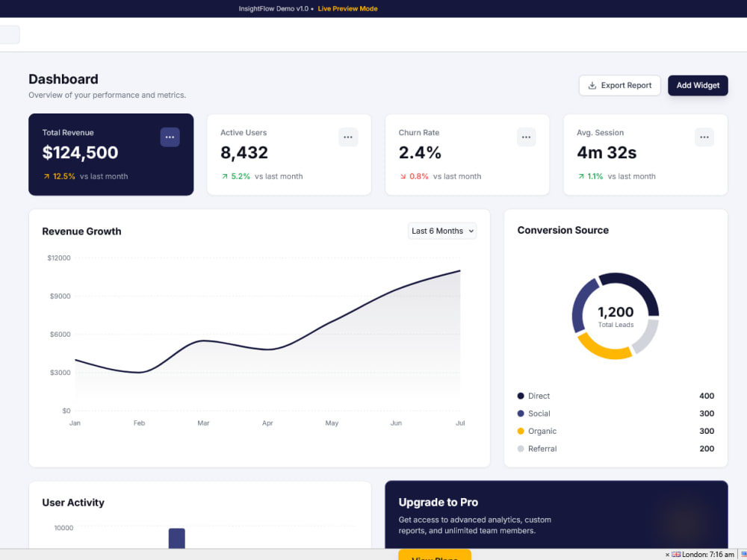Click the Referral count 200
Viewport: 747px width, 560px height.
pos(707,449)
